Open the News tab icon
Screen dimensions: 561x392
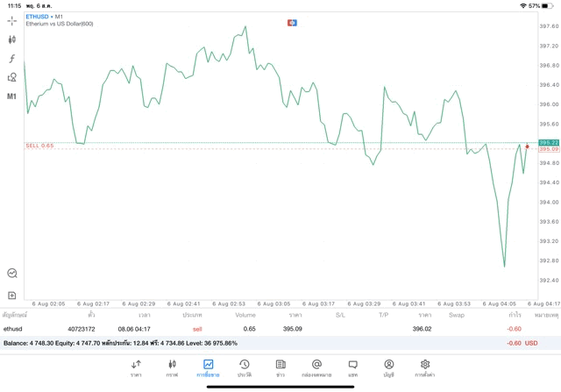(x=280, y=367)
